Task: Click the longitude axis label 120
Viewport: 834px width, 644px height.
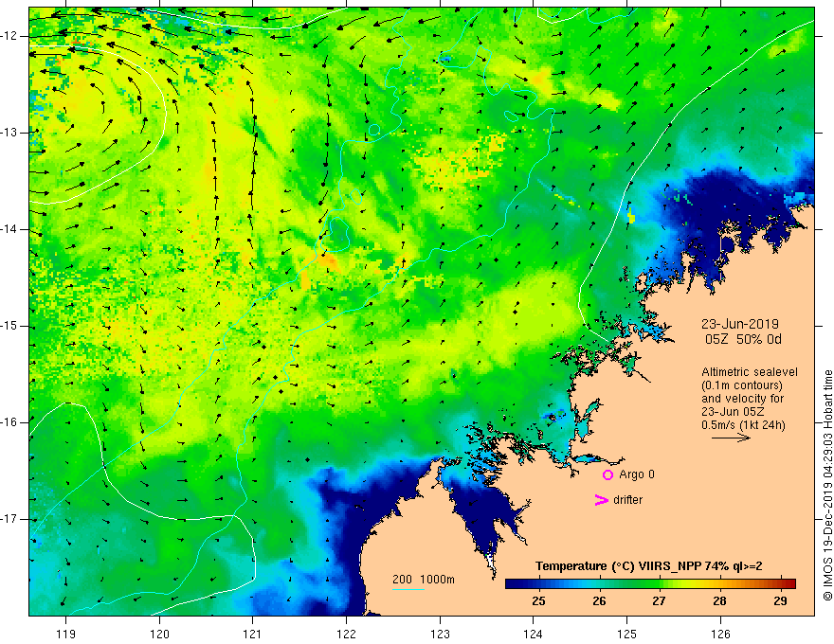Action: [159, 634]
